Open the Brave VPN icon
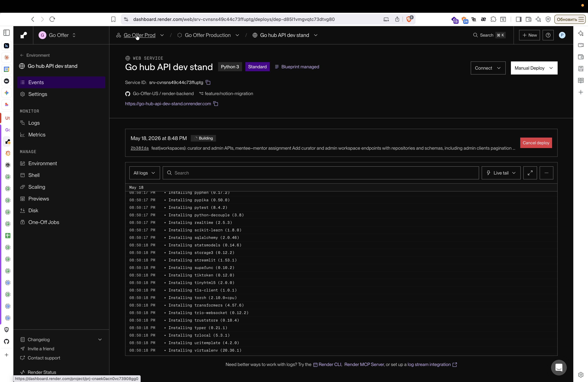This screenshot has height=382, width=588. [x=548, y=19]
